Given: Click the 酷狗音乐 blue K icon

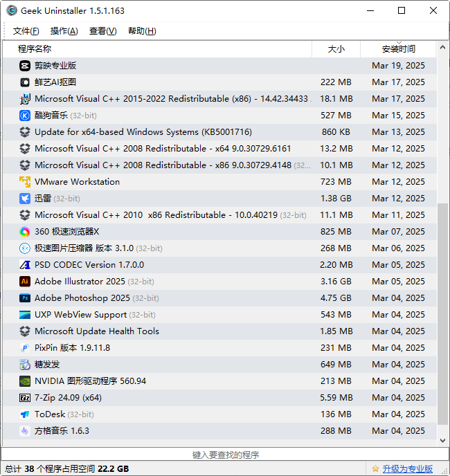Looking at the screenshot, I should (25, 116).
